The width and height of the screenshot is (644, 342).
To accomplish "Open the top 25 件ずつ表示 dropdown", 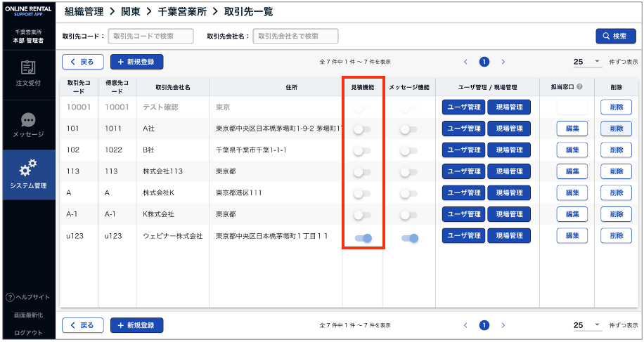I will tap(588, 62).
